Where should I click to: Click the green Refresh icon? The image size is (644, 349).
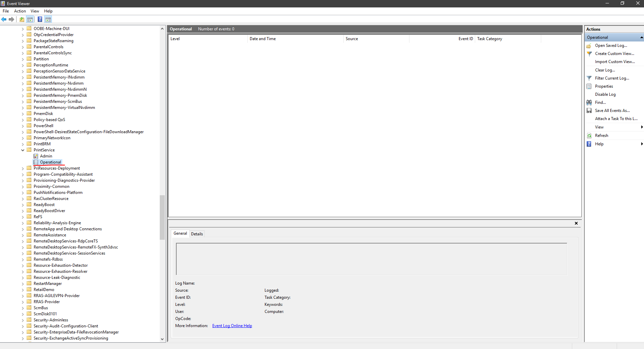589,136
